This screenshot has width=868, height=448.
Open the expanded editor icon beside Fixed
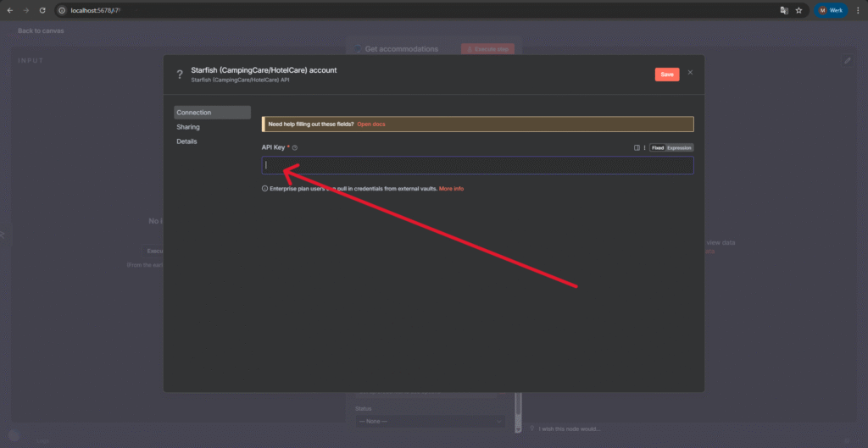tap(637, 147)
